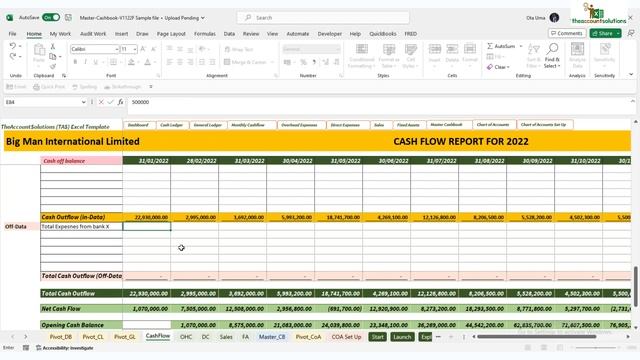The height and width of the screenshot is (360, 640).
Task: Click the Undo arrow icon
Action: (13, 46)
